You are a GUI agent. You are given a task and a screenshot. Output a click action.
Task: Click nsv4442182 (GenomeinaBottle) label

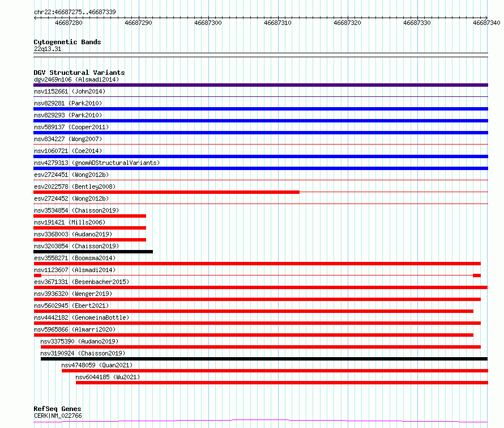pos(82,317)
